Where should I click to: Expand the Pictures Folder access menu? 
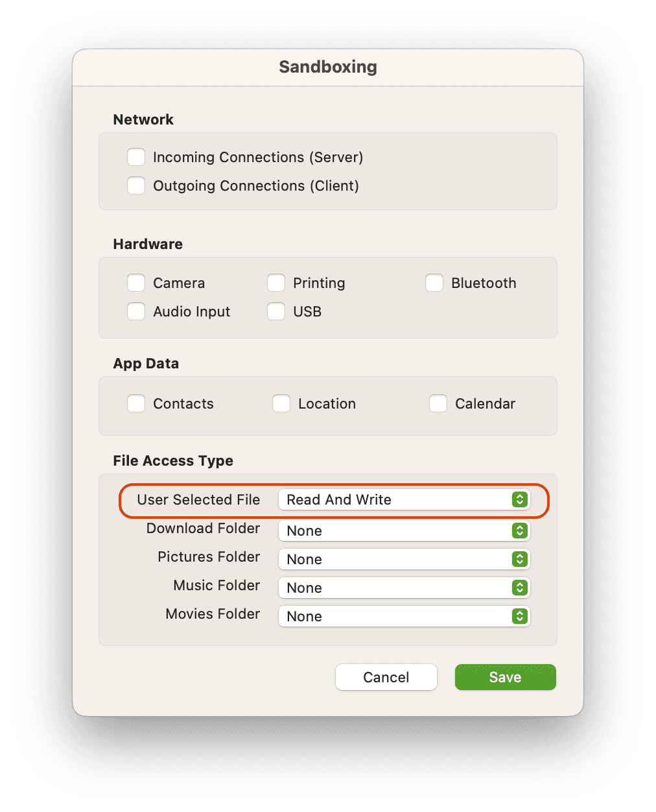[x=403, y=559]
